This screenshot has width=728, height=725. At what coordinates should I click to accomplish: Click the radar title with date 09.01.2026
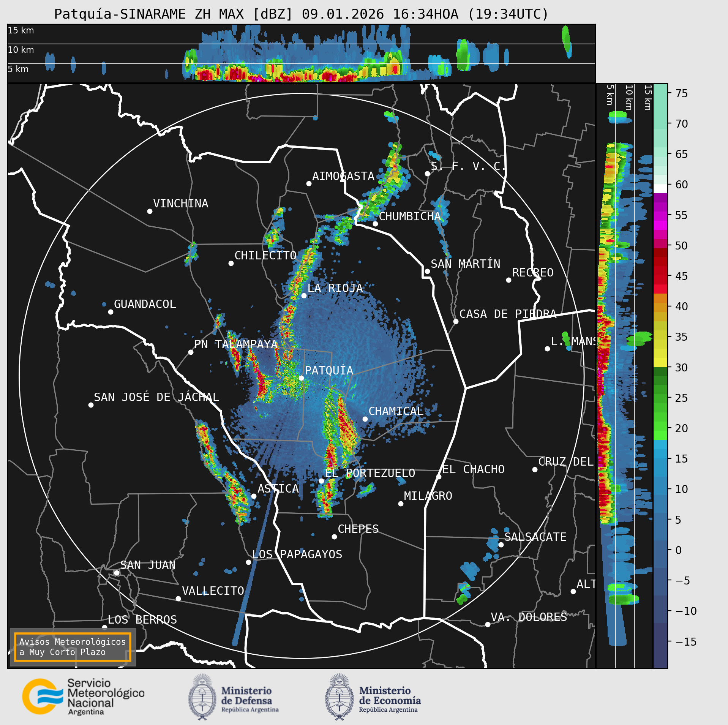(x=302, y=14)
